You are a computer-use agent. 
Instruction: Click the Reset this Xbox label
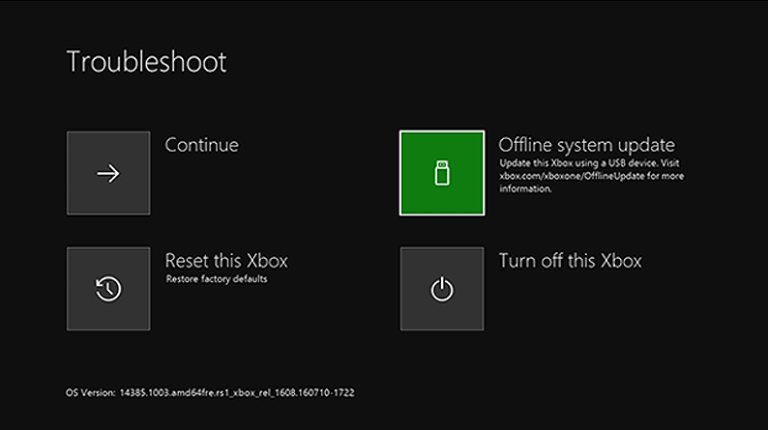pyautogui.click(x=226, y=261)
